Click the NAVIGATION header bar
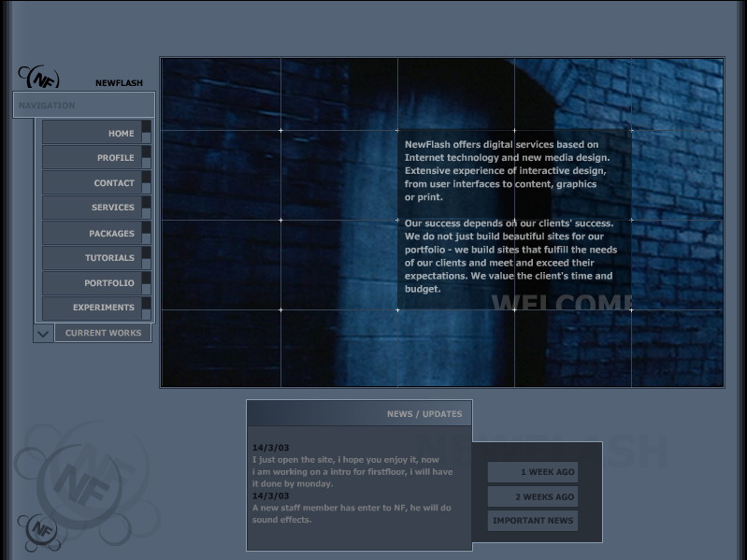 (x=84, y=105)
